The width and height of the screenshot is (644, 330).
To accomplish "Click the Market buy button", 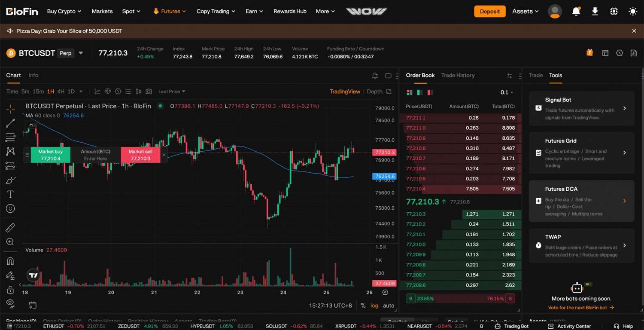I will tap(51, 155).
